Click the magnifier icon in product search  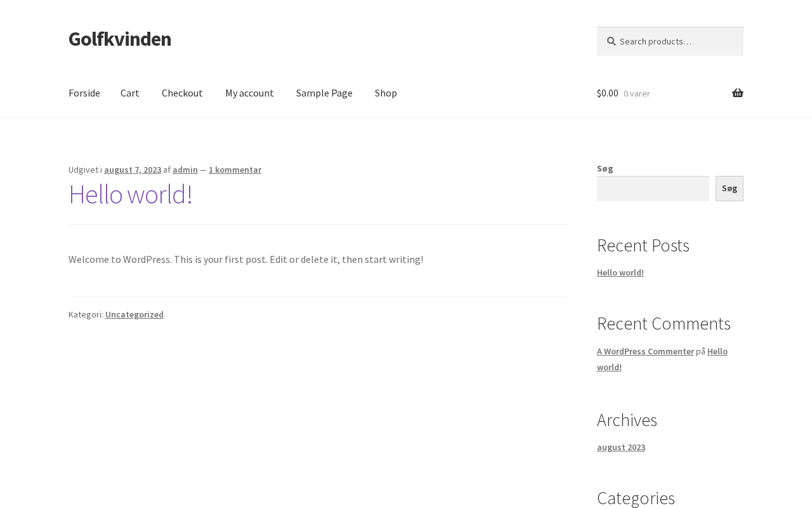click(611, 41)
